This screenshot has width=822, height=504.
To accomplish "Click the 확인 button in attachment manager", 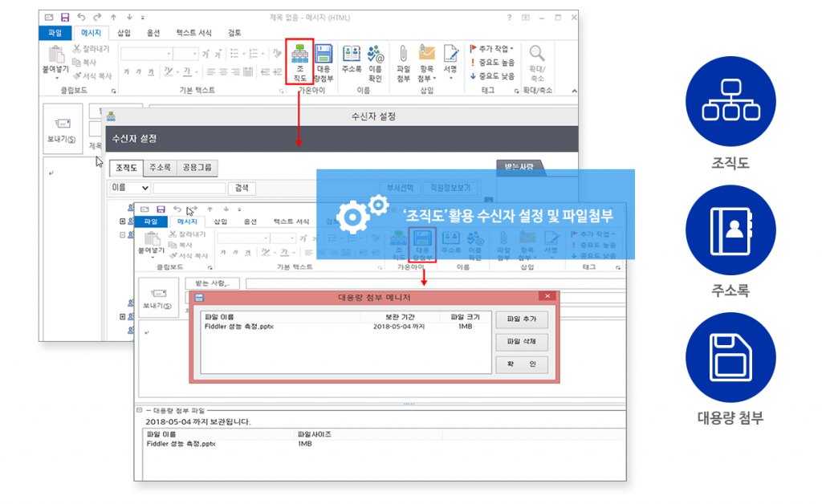I will point(521,364).
